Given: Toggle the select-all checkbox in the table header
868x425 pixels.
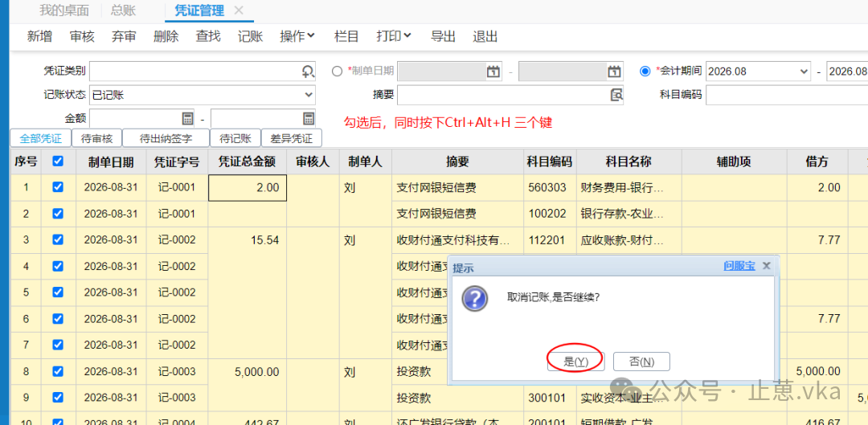Looking at the screenshot, I should click(58, 161).
